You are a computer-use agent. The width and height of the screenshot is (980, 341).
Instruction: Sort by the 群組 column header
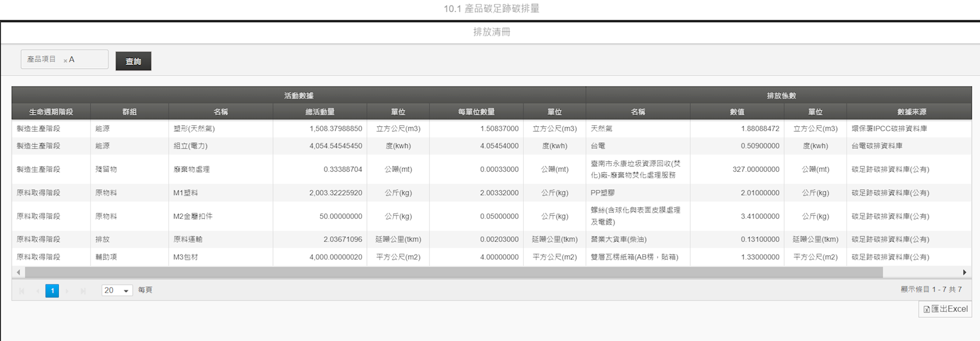tap(129, 112)
